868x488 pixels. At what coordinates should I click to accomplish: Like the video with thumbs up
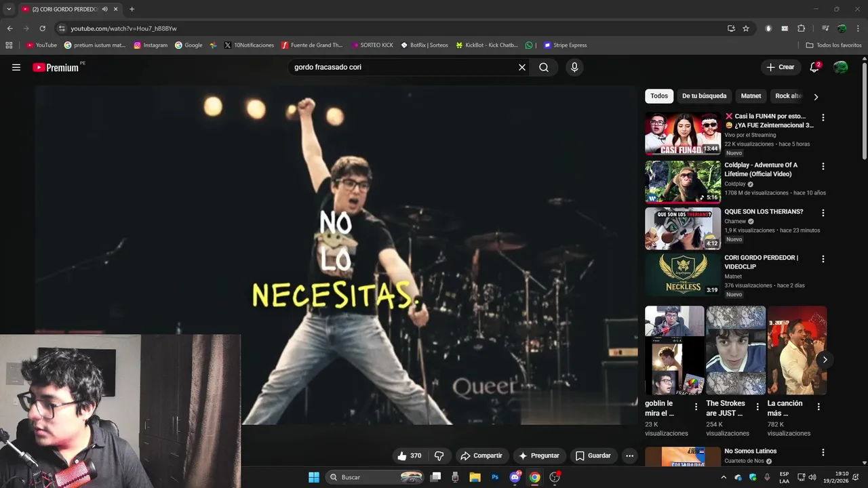[409, 455]
